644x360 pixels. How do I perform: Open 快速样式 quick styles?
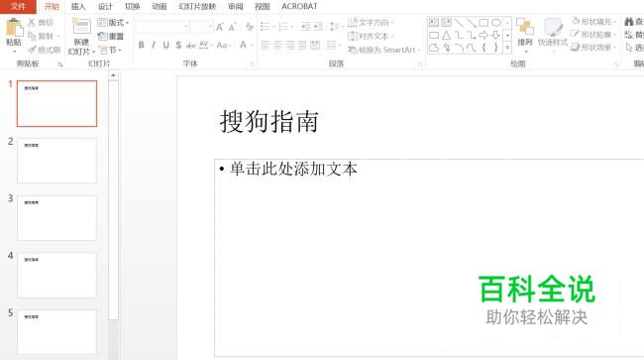point(553,36)
